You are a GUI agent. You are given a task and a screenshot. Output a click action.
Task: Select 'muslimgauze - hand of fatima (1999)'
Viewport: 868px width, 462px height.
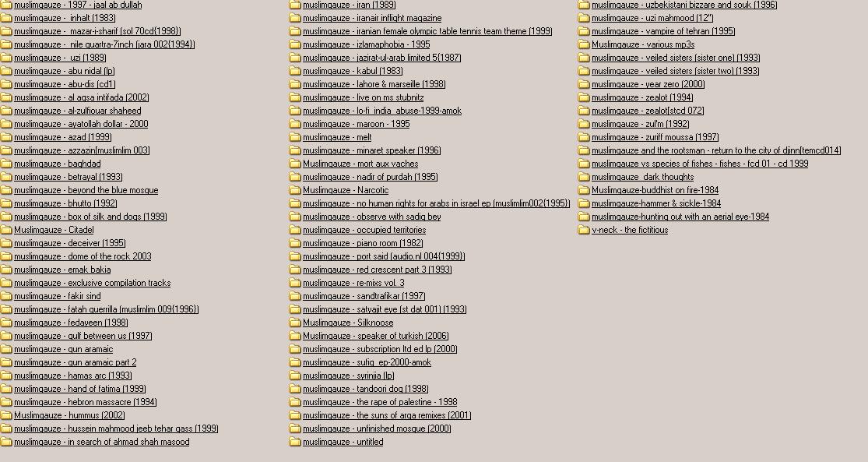coord(79,389)
